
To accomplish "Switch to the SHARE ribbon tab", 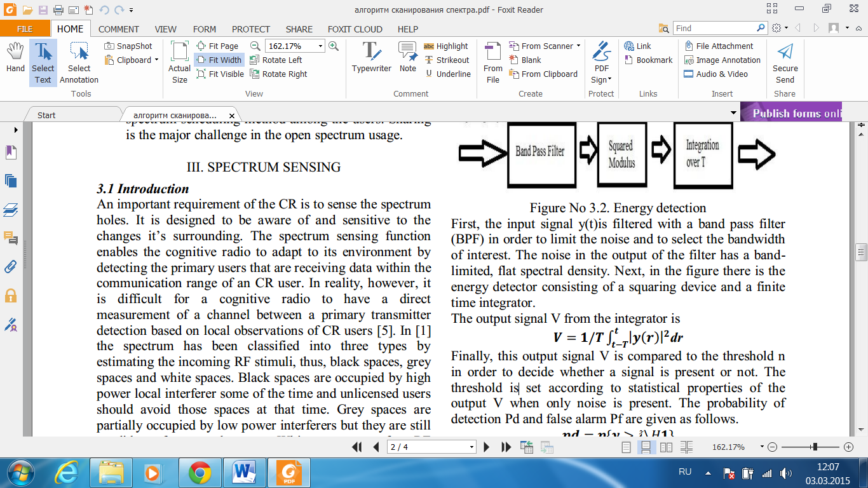I will click(299, 29).
